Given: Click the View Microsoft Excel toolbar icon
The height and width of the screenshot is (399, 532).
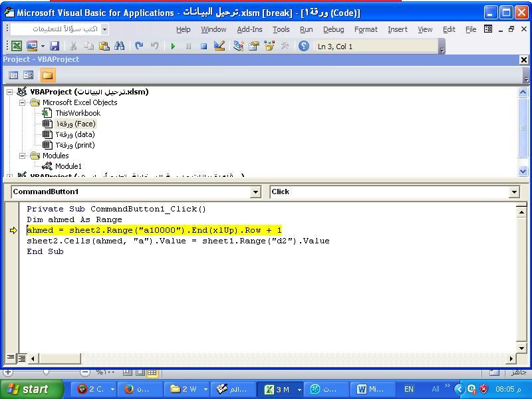Looking at the screenshot, I should point(16,46).
